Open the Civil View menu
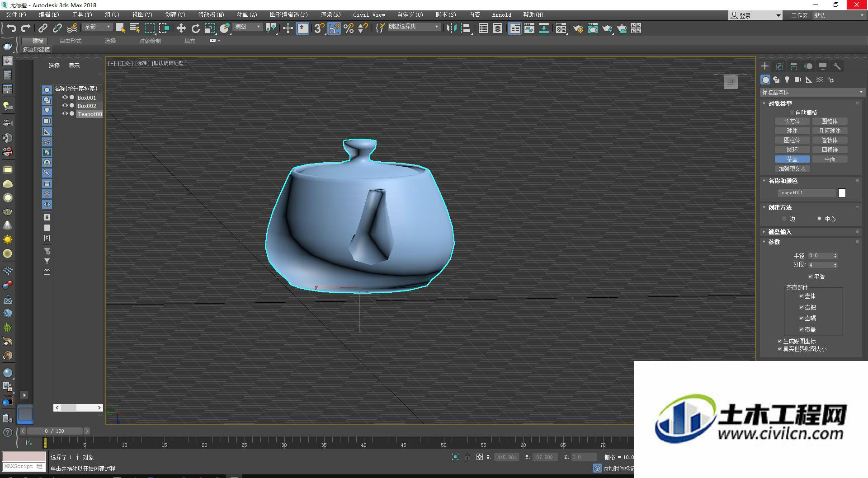 [369, 15]
